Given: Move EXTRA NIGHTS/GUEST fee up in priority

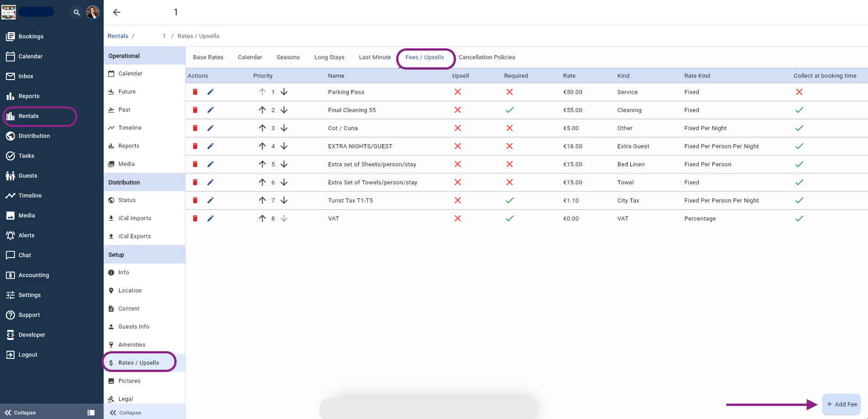Looking at the screenshot, I should click(x=262, y=146).
